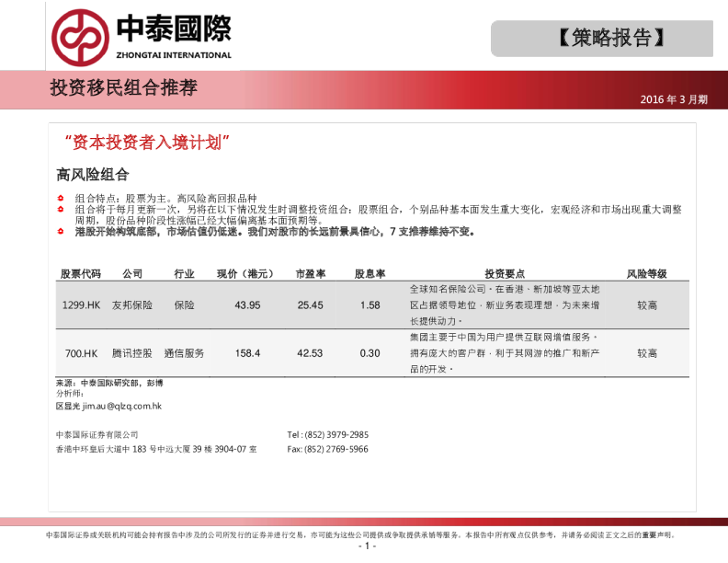Click the 中泰国际证券有限公司 company name

click(x=97, y=435)
